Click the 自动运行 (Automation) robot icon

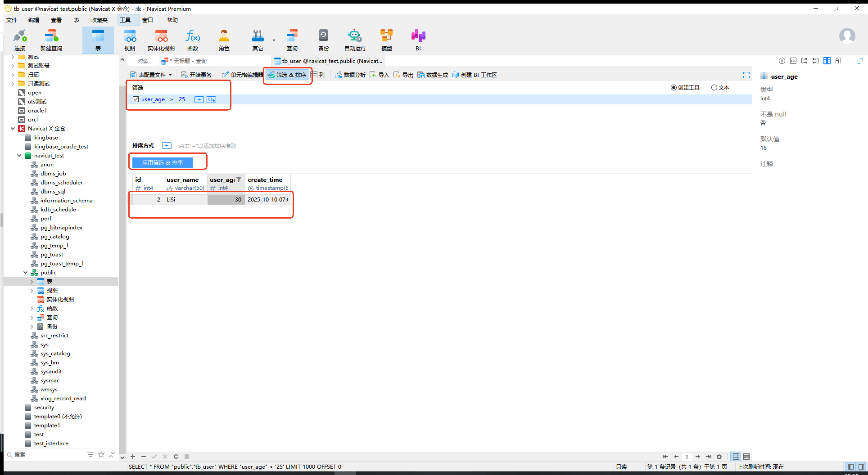(x=355, y=40)
